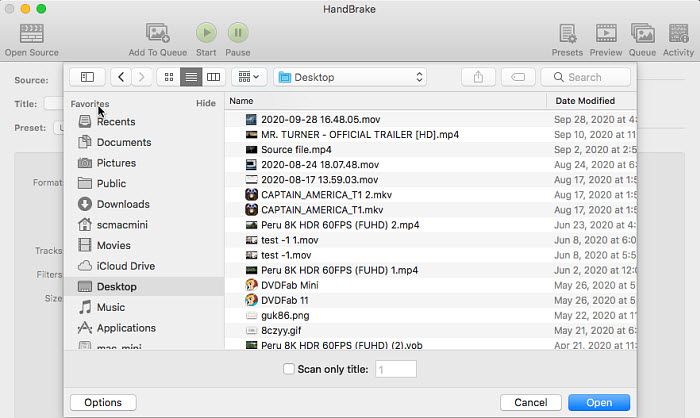Select Documents in the sidebar
Image resolution: width=700 pixels, height=418 pixels.
(124, 142)
